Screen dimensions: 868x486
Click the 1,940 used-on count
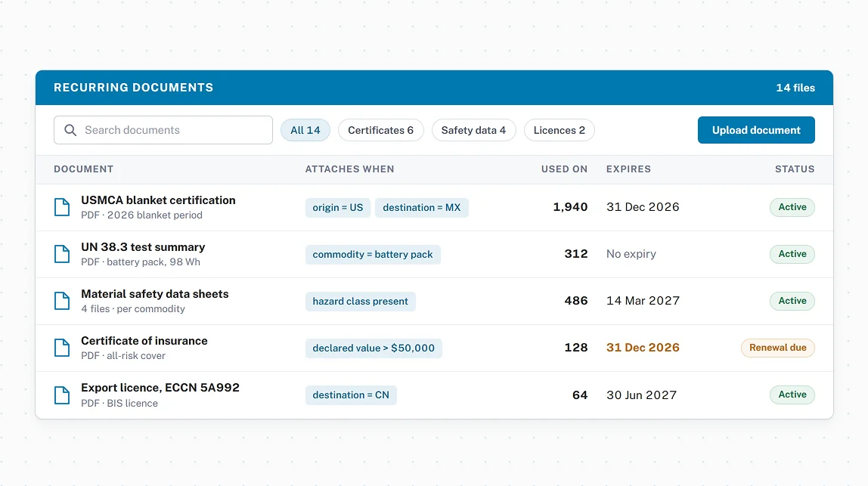pyautogui.click(x=570, y=207)
